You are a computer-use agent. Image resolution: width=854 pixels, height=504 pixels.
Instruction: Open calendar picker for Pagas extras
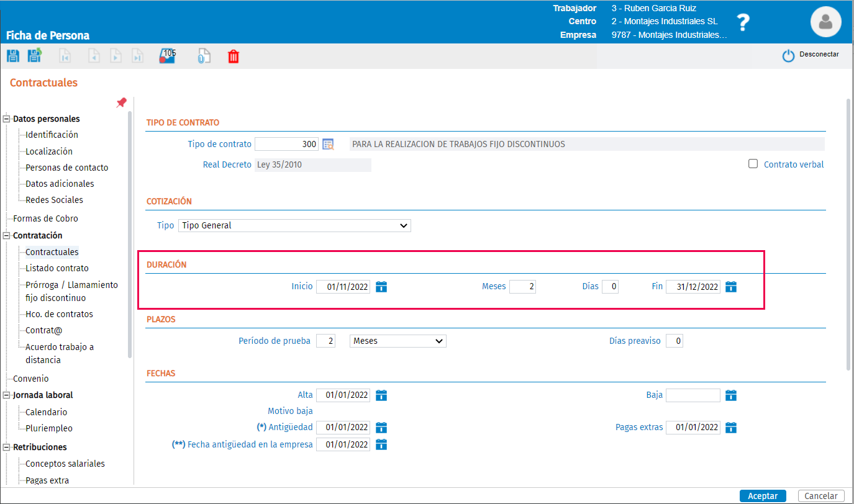click(731, 428)
